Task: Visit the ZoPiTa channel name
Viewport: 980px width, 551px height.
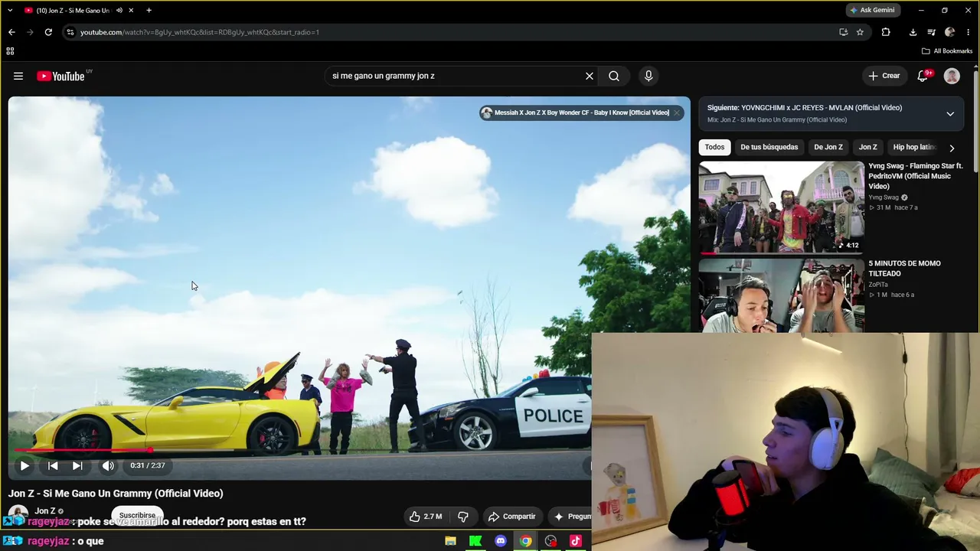Action: pos(878,285)
